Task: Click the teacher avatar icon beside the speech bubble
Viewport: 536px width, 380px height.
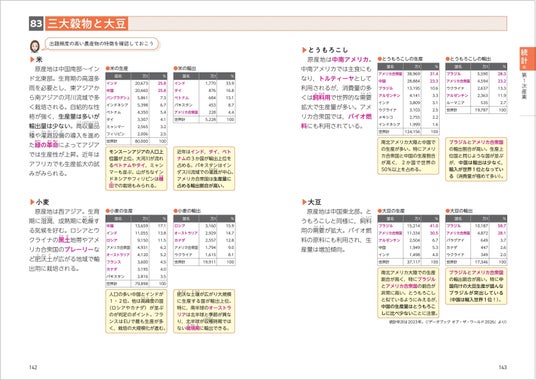Action: (x=35, y=46)
